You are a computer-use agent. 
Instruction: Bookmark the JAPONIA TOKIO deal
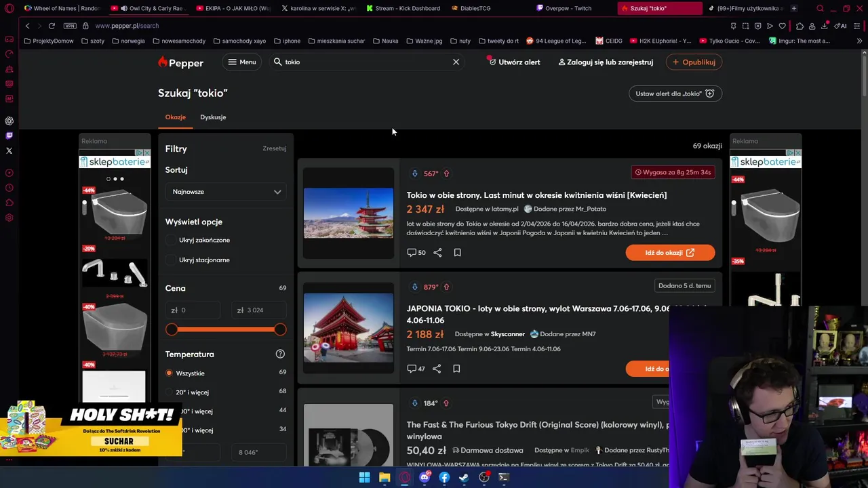[x=456, y=369]
